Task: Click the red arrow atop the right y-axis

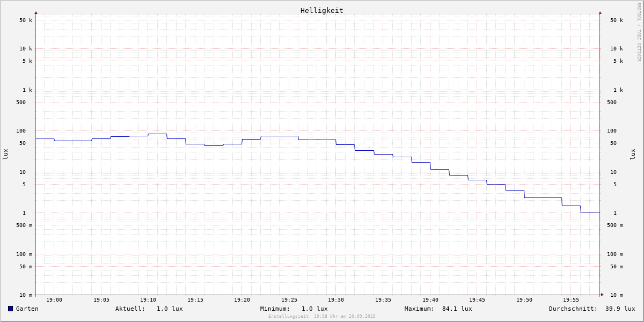Action: (x=600, y=12)
